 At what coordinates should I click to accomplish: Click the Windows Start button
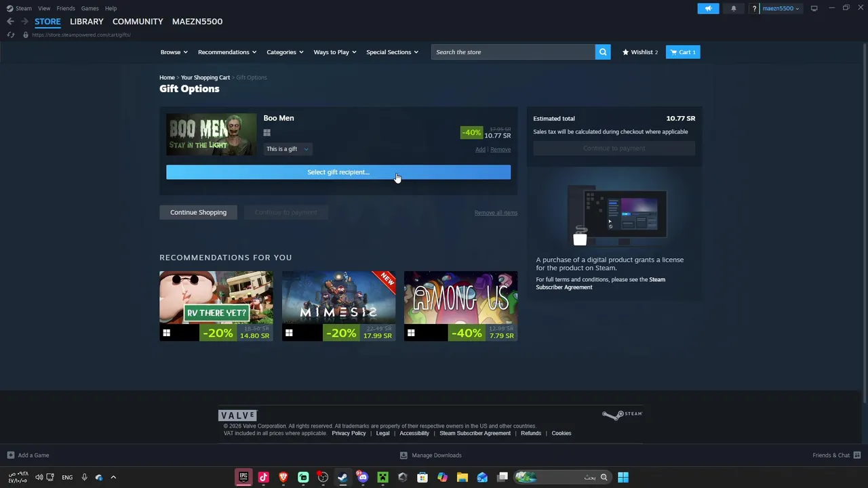pyautogui.click(x=623, y=477)
